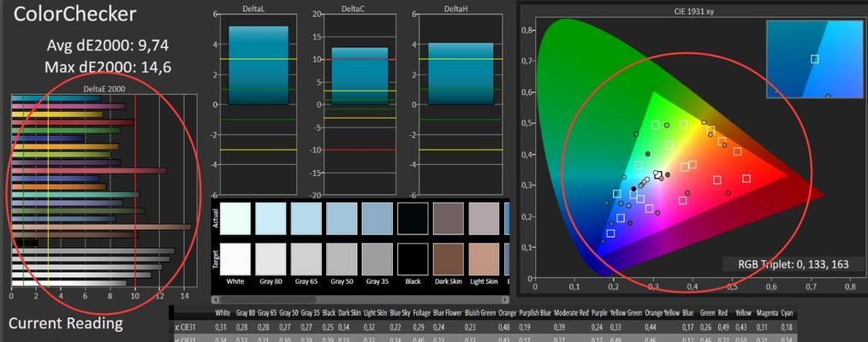The width and height of the screenshot is (868, 342).
Task: Click the Blue Sky column header in the table
Action: pyautogui.click(x=401, y=313)
